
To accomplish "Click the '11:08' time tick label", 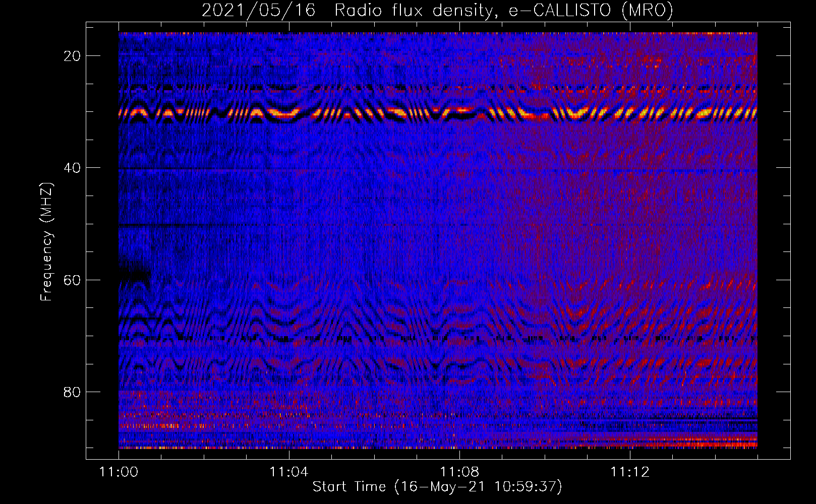I will [x=459, y=472].
